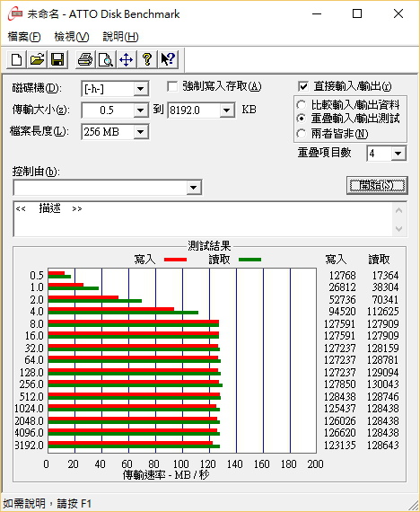Click description box scroll up arrow
Viewport: 420px width, 512px height.
(x=398, y=210)
